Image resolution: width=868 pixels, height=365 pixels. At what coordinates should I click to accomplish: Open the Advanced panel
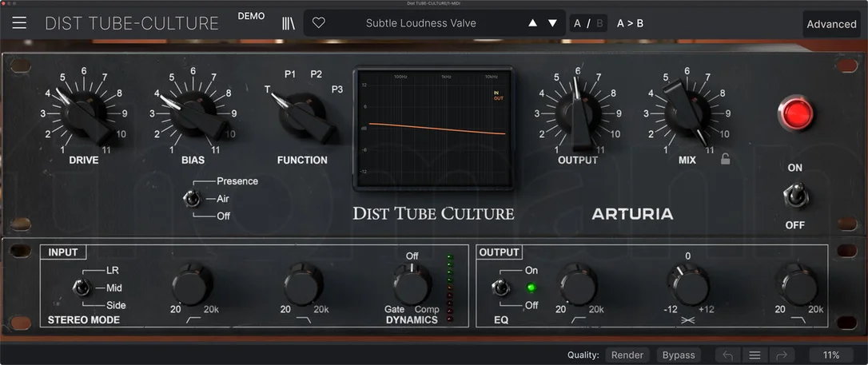(x=831, y=24)
